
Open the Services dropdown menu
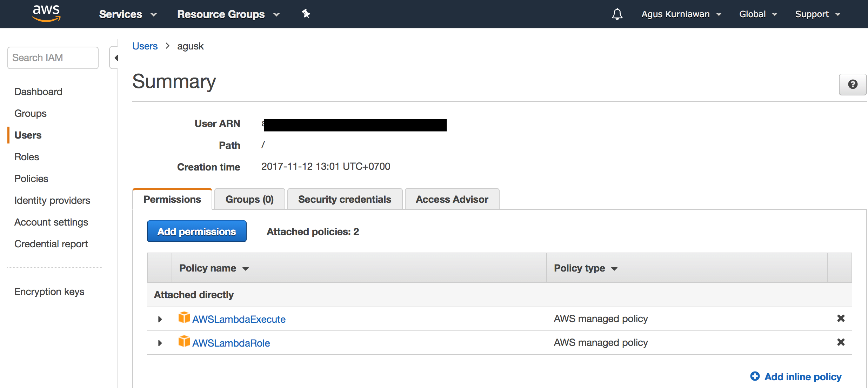pyautogui.click(x=128, y=14)
